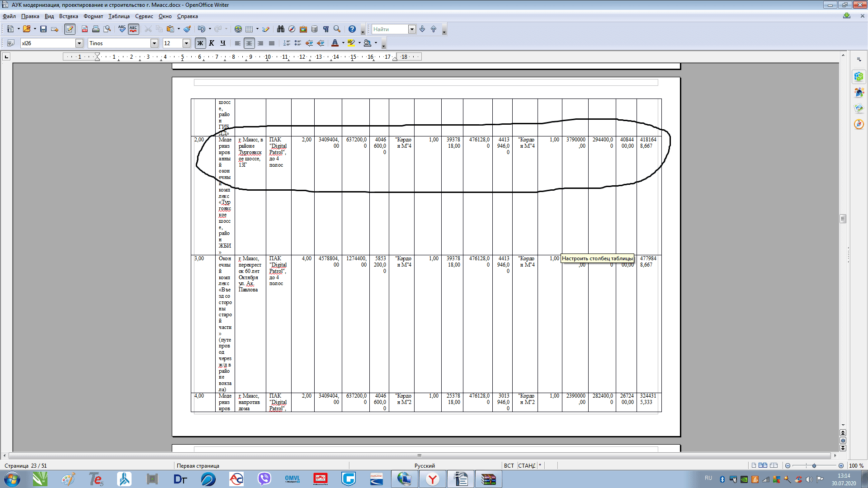The width and height of the screenshot is (868, 488).
Task: Open the zoom magnifier tool
Action: [x=337, y=29]
